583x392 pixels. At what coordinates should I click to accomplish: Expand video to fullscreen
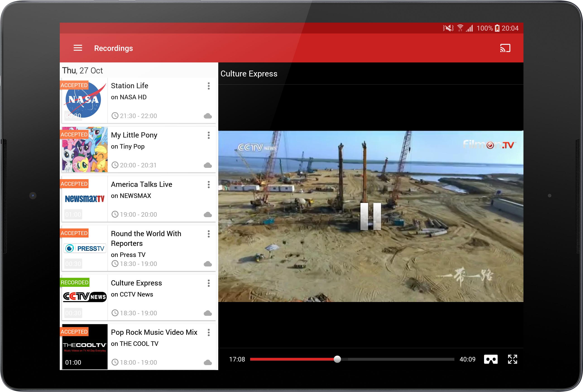512,359
